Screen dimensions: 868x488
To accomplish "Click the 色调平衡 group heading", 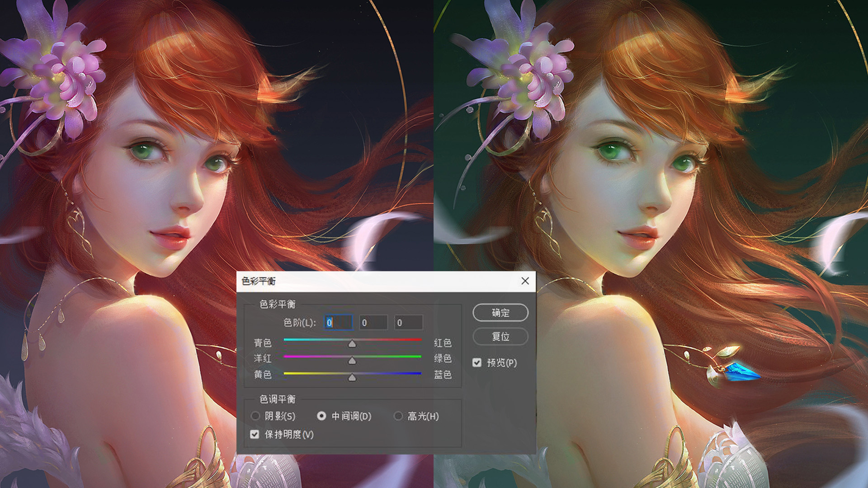I will coord(278,399).
